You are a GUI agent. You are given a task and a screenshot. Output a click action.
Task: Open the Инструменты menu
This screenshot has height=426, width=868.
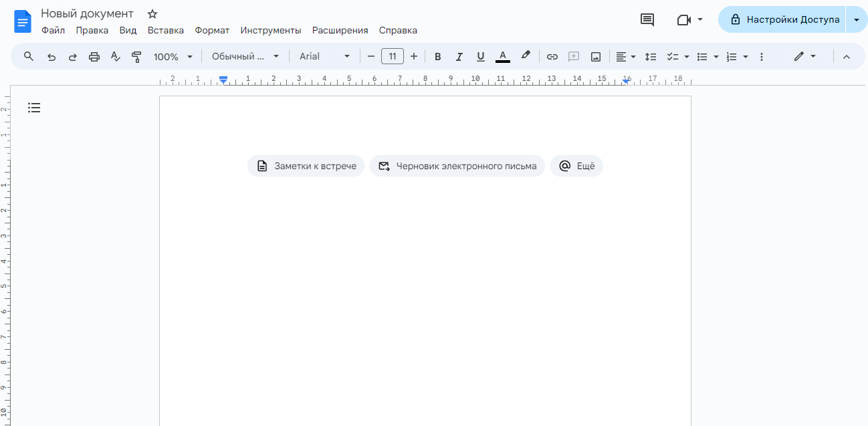click(272, 30)
